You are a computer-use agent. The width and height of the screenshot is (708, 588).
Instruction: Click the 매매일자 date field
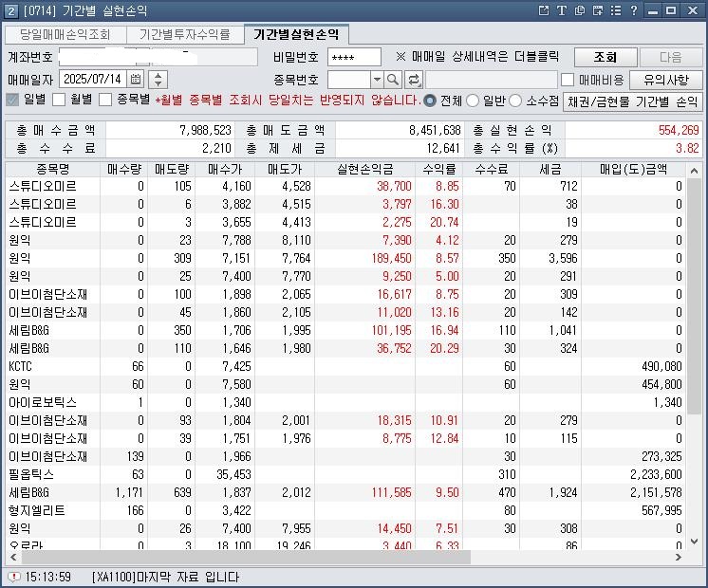click(x=93, y=80)
